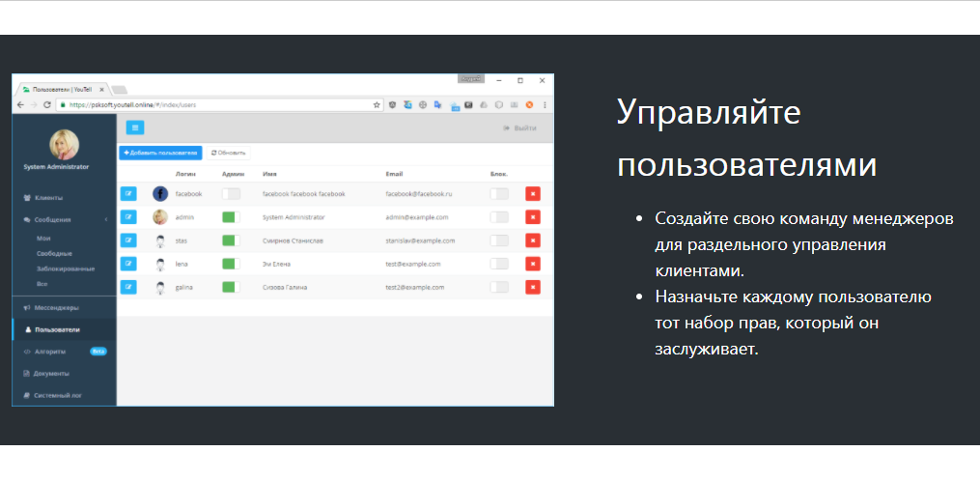The width and height of the screenshot is (980, 480).
Task: Click the orange extension icon
Action: tap(529, 105)
